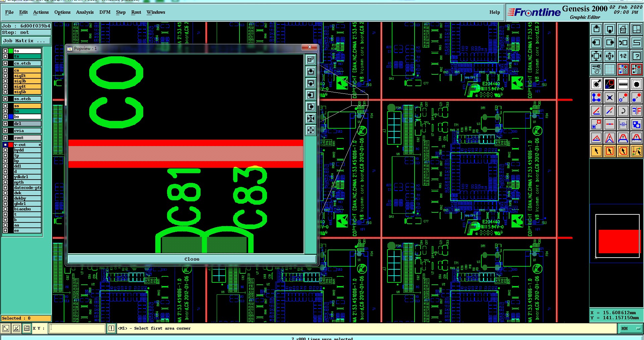Toggle visibility checkbox for layer drl

coord(5,124)
